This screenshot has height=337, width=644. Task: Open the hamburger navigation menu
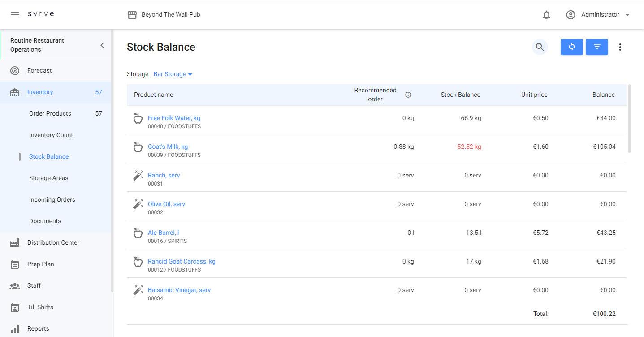(15, 15)
